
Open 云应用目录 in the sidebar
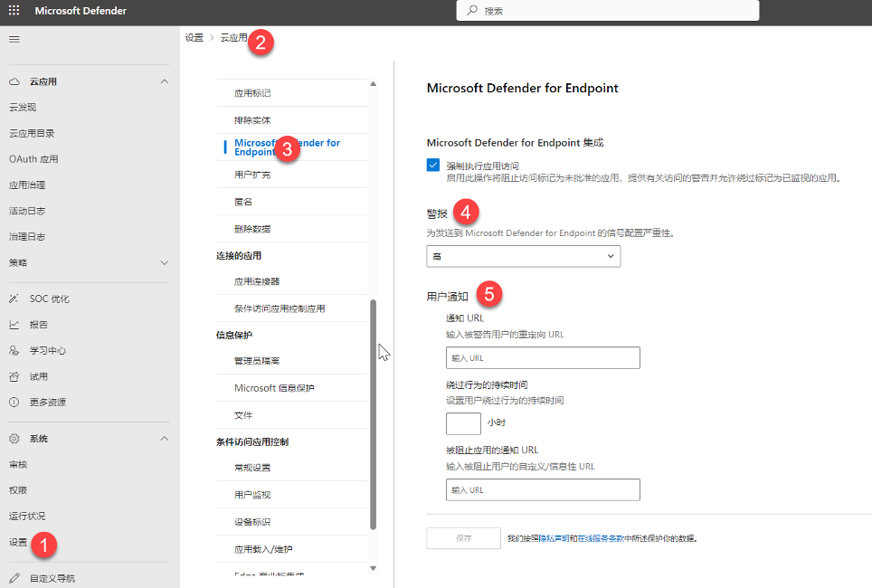coord(32,134)
